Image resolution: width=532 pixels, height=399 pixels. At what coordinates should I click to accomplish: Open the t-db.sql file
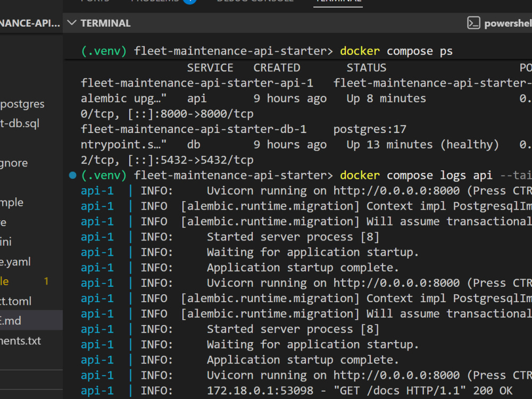[x=20, y=123]
